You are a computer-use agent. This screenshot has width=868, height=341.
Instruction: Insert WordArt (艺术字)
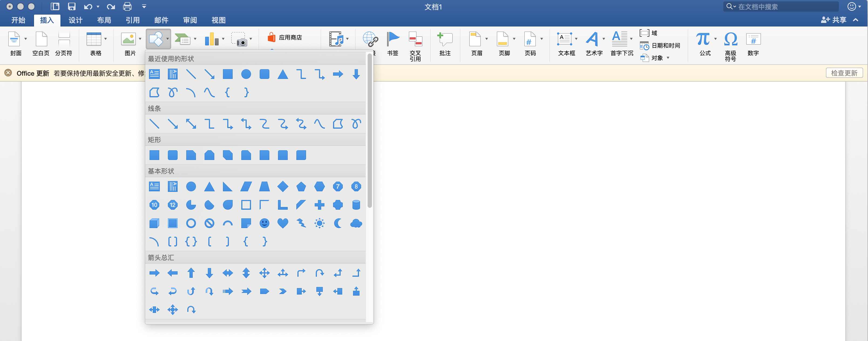point(592,39)
